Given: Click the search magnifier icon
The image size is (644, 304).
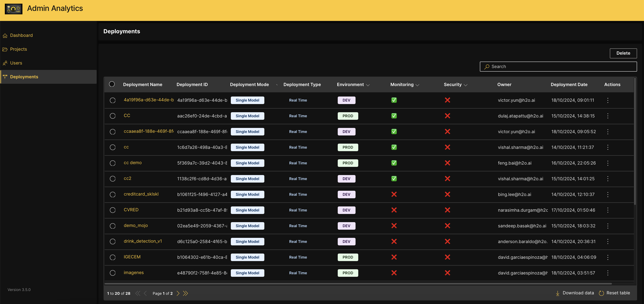Looking at the screenshot, I should coord(487,66).
